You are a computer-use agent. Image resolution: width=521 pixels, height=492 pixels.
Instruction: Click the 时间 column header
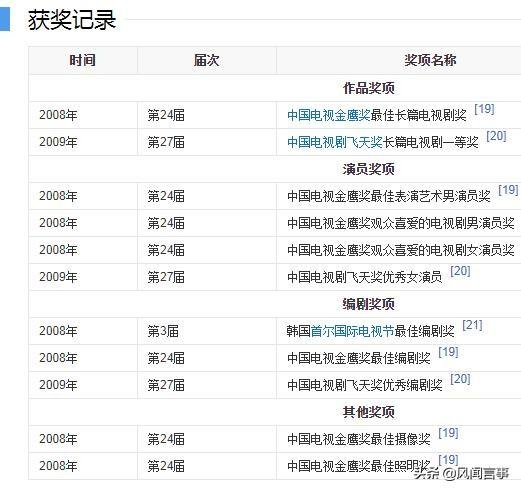(83, 60)
